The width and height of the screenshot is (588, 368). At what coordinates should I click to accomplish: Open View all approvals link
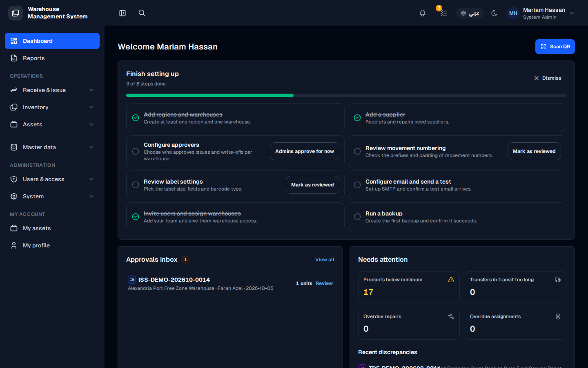[x=325, y=260]
